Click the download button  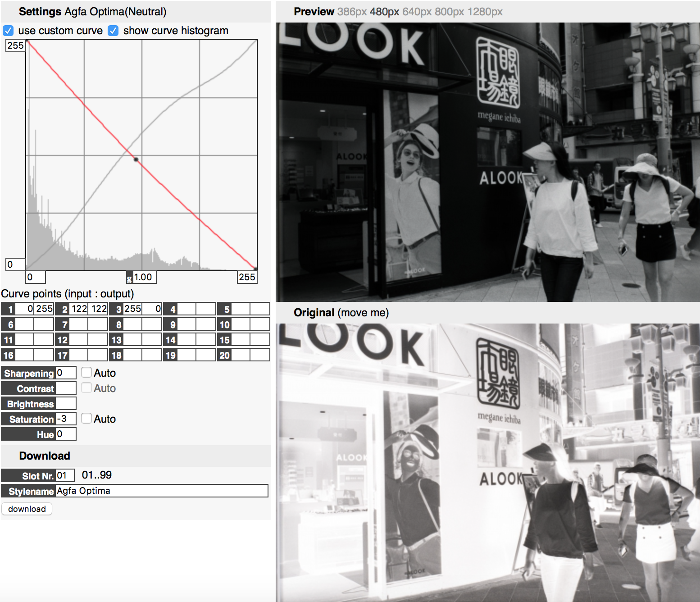pos(27,509)
